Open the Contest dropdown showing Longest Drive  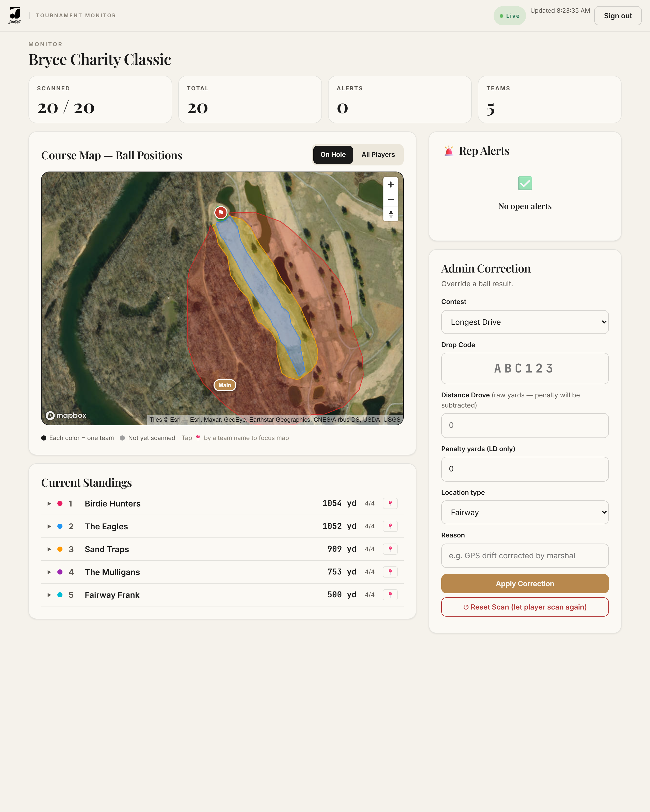(525, 322)
